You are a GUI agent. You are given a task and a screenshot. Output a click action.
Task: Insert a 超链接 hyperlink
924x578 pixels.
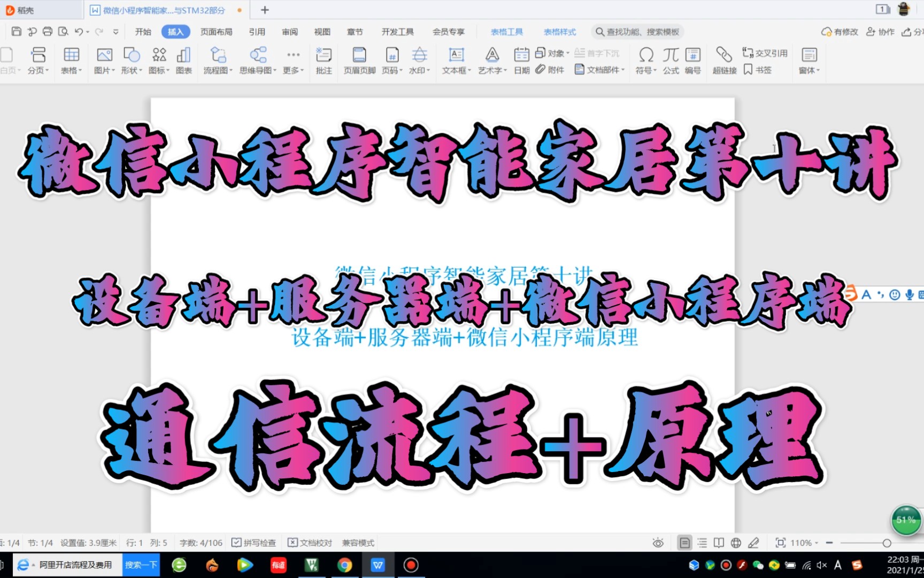tap(725, 60)
